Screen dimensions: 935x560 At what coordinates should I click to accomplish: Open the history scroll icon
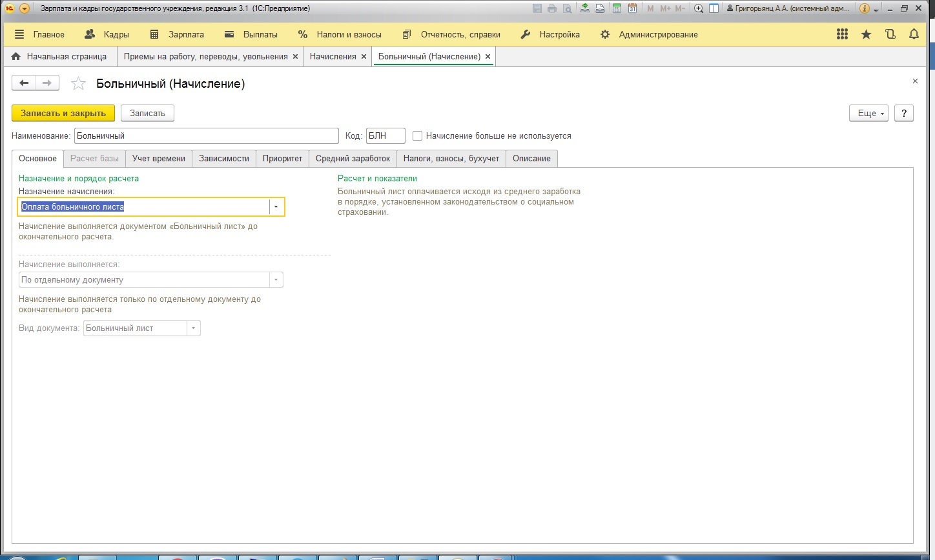(x=890, y=34)
